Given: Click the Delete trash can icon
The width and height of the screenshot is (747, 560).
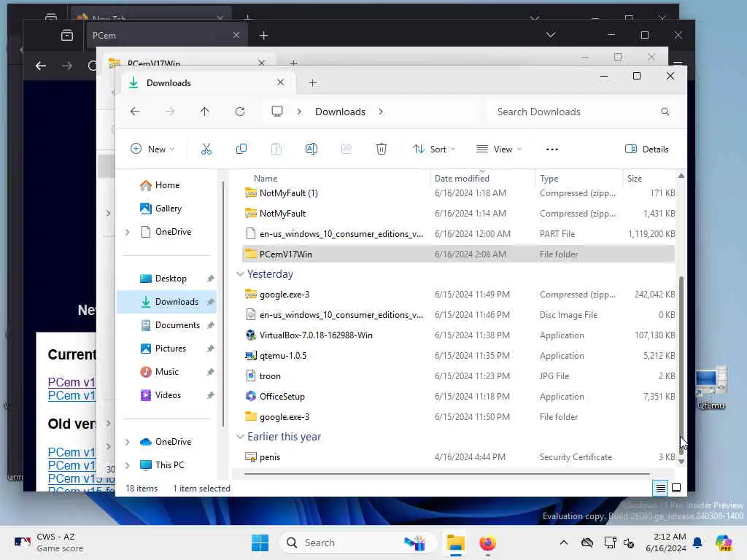Looking at the screenshot, I should (x=381, y=149).
